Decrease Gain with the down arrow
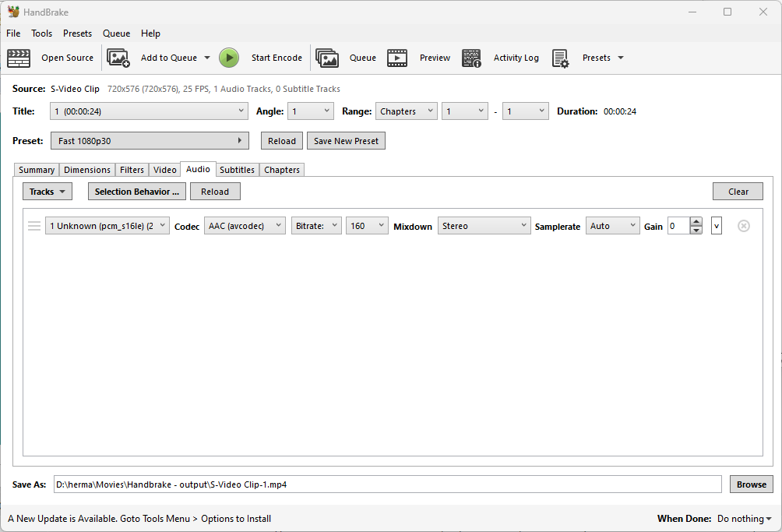The height and width of the screenshot is (532, 782). click(x=696, y=231)
